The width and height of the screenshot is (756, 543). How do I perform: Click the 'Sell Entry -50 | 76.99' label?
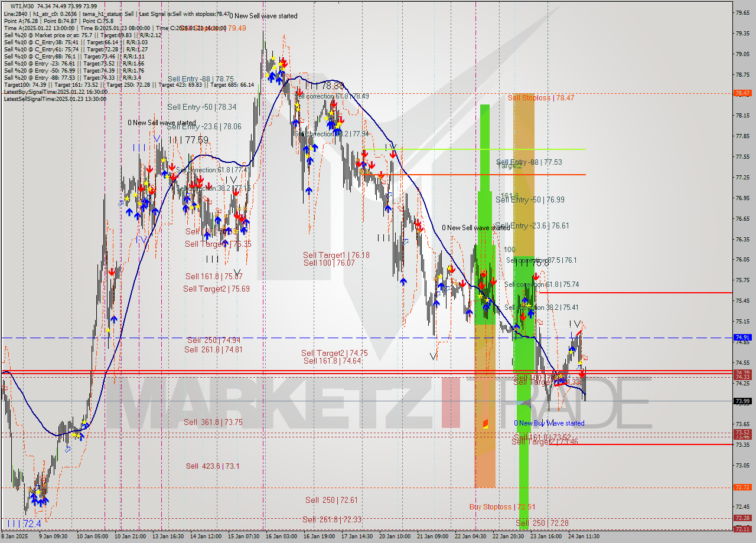click(x=530, y=200)
